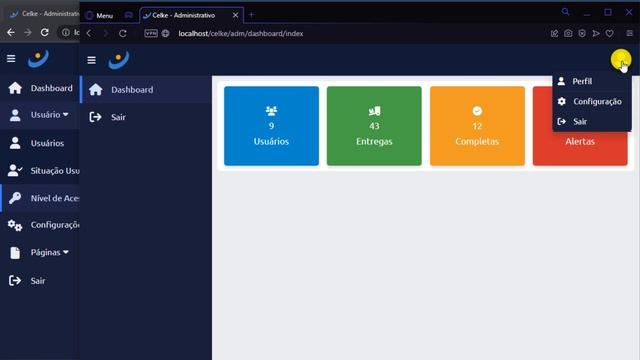Click front browser address bar URL
Viewport: 640px width, 360px height.
point(241,33)
